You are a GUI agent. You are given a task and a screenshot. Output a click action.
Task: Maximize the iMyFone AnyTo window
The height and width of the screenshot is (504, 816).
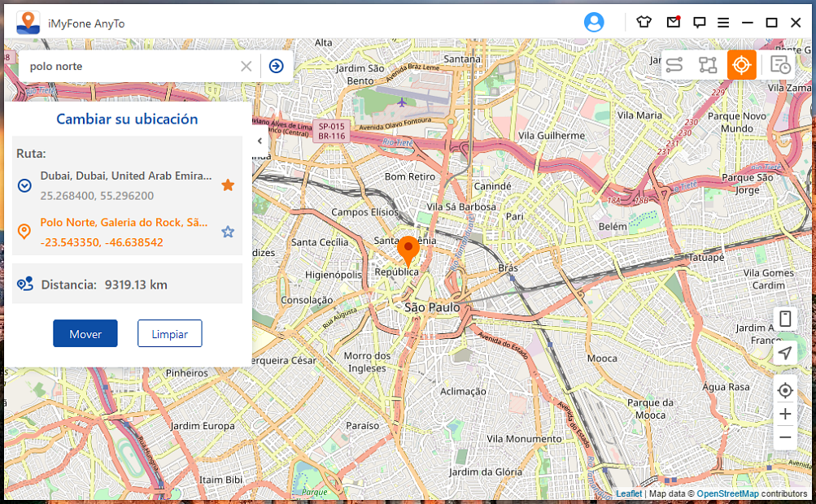[x=772, y=23]
